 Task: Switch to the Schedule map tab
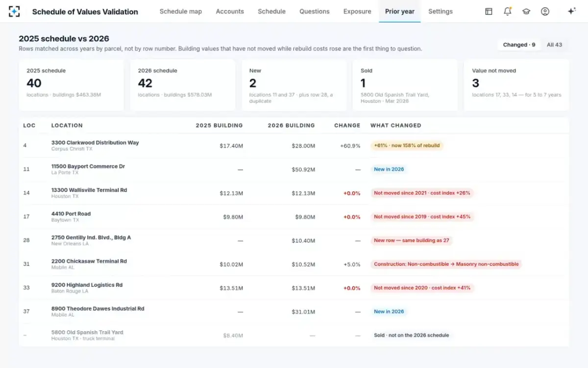[181, 11]
